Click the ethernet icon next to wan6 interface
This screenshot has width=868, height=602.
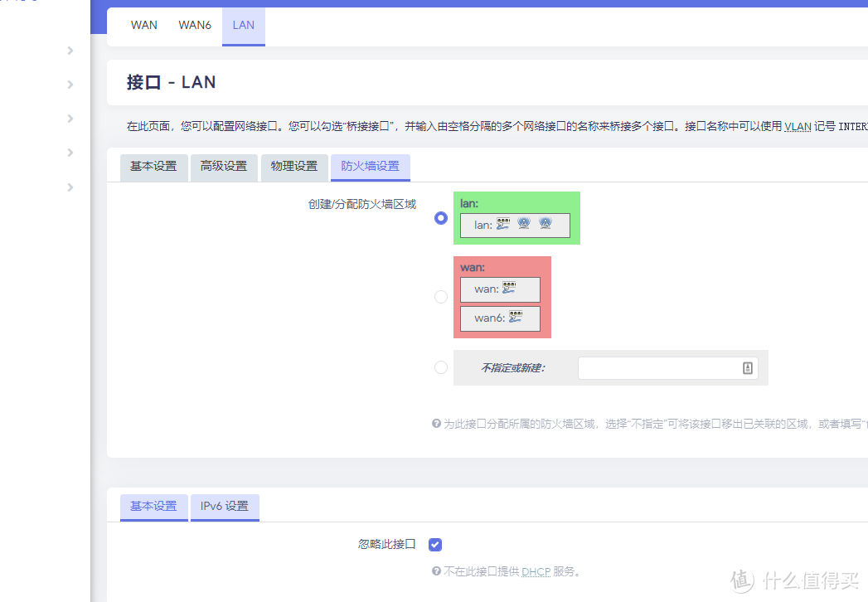516,318
